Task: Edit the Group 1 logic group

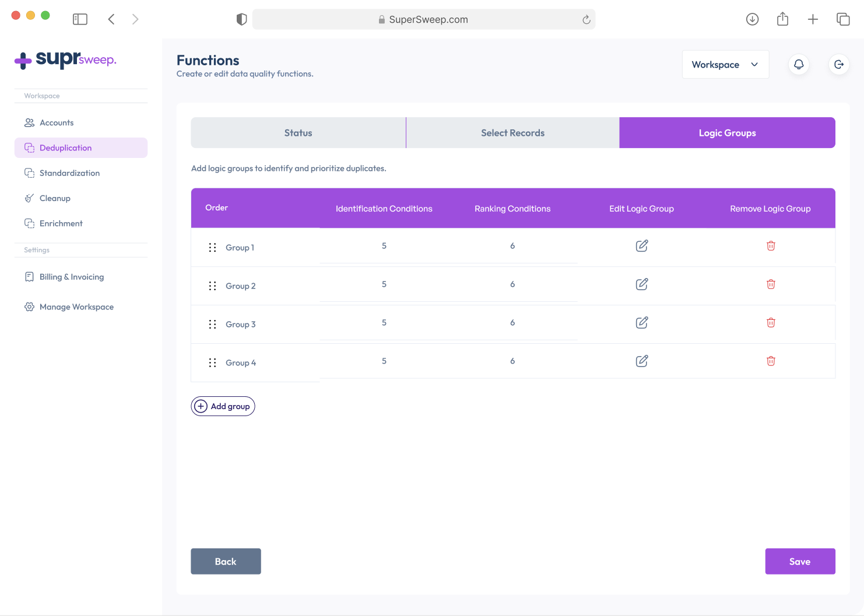Action: pyautogui.click(x=641, y=245)
